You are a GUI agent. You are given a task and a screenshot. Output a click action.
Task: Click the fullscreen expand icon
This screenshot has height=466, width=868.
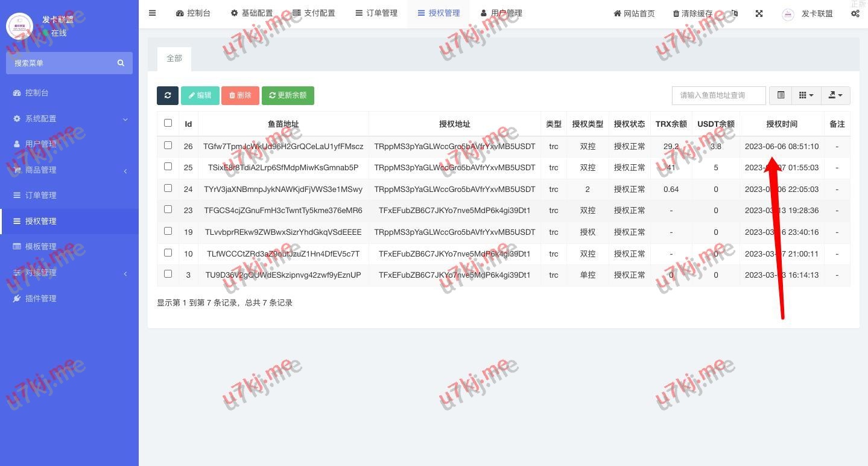pyautogui.click(x=759, y=13)
